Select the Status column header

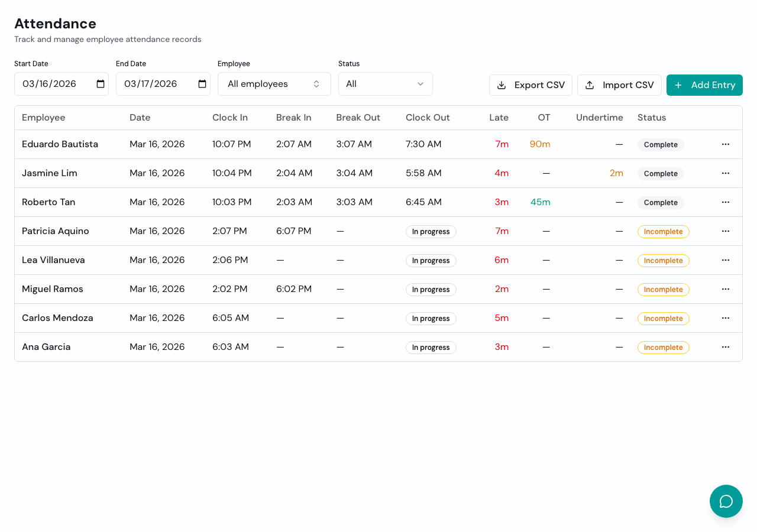point(652,118)
